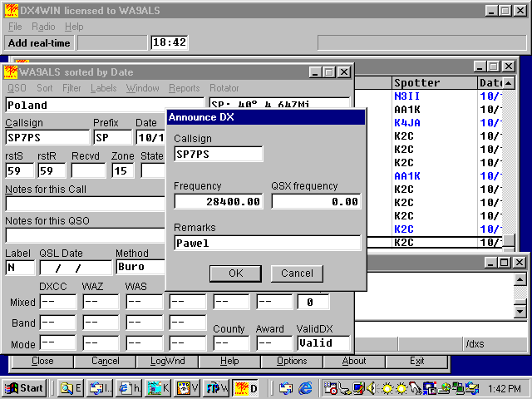Click the 18:42 time field
The image size is (532, 399).
(170, 42)
